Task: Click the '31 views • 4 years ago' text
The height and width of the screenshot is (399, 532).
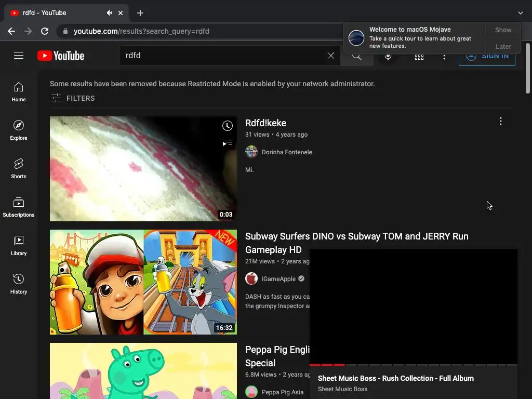Action: (276, 135)
